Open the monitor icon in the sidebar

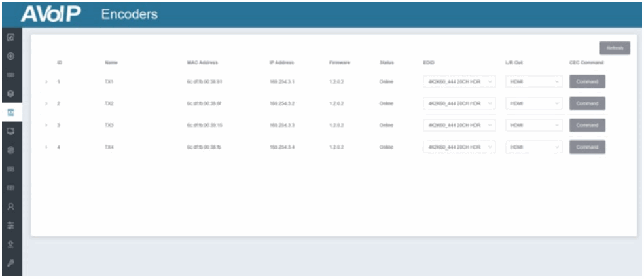click(x=11, y=132)
